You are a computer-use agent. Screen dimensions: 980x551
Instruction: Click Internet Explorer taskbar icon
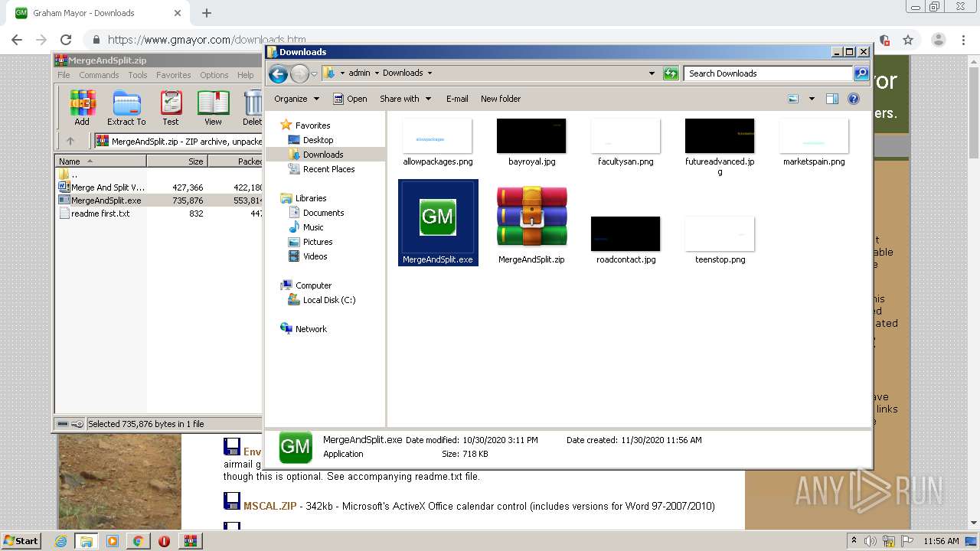pyautogui.click(x=60, y=541)
